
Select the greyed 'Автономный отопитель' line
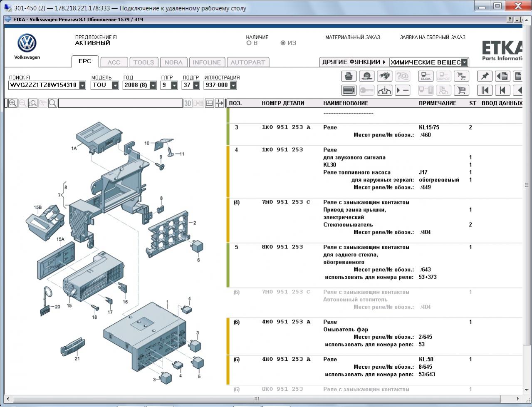(x=355, y=300)
